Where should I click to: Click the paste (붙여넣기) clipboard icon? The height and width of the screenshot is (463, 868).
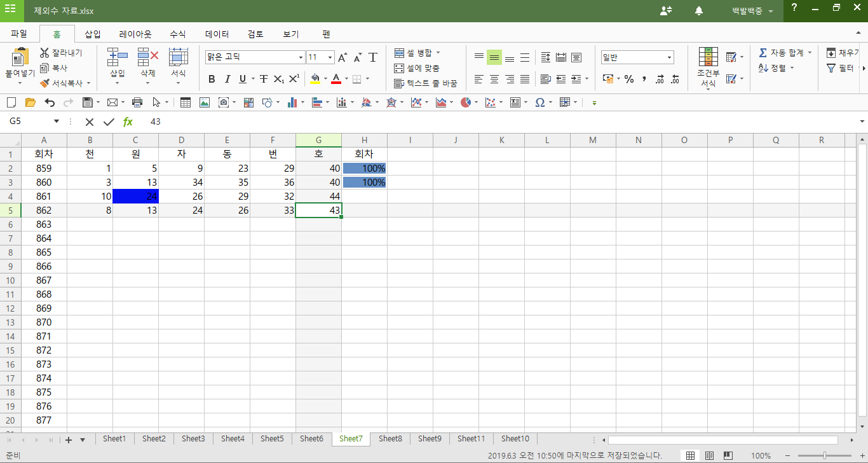[20, 59]
